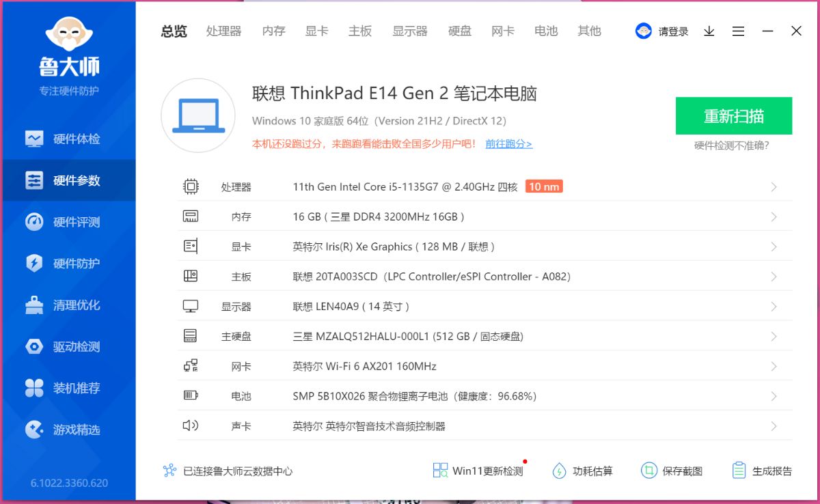Click the 联想 LEN40A9 monitor text
This screenshot has width=820, height=504.
click(351, 307)
